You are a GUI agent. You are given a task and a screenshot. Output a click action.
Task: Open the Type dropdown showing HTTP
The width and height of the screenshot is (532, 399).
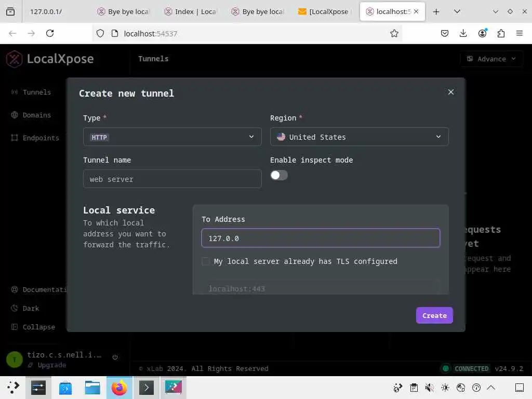click(172, 137)
